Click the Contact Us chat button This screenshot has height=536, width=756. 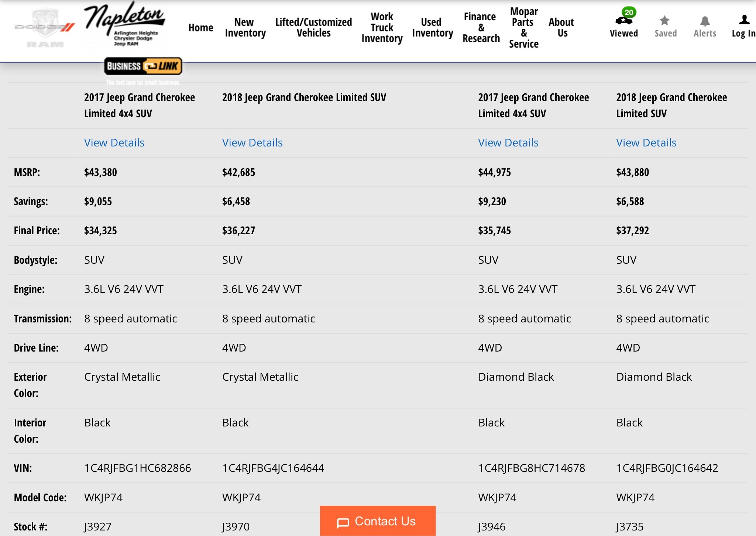click(x=378, y=521)
